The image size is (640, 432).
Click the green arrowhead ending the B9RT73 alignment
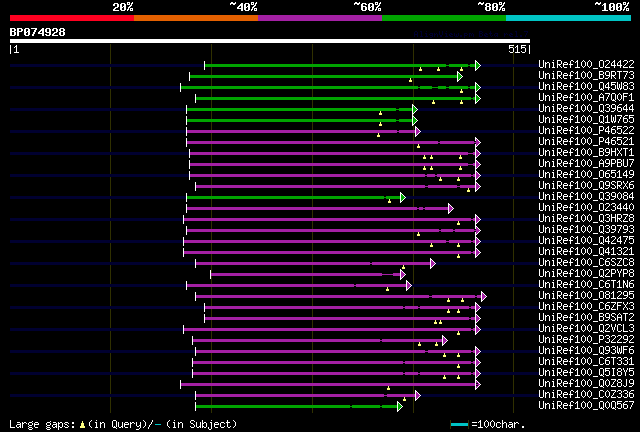point(460,76)
